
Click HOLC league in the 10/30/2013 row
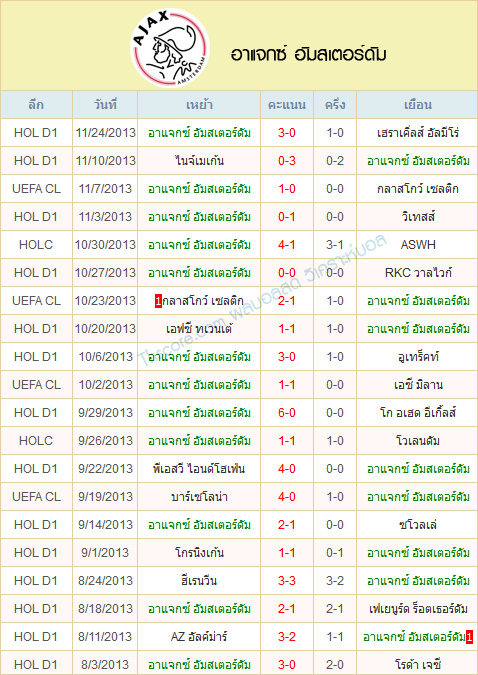pyautogui.click(x=36, y=245)
